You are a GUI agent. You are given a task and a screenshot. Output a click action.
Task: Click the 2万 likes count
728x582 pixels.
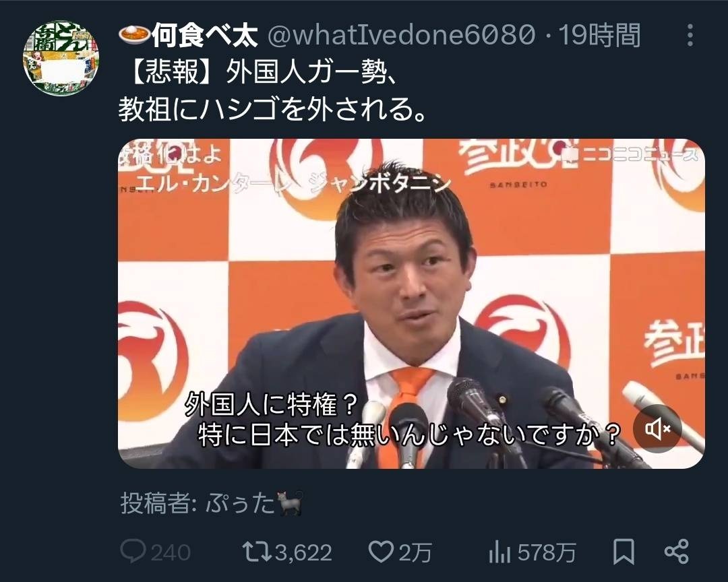click(415, 552)
